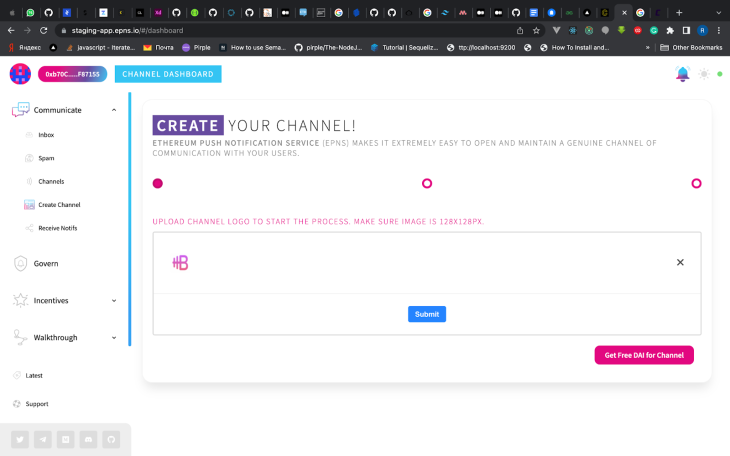Select the third step circle in progress
730x456 pixels.
click(696, 184)
